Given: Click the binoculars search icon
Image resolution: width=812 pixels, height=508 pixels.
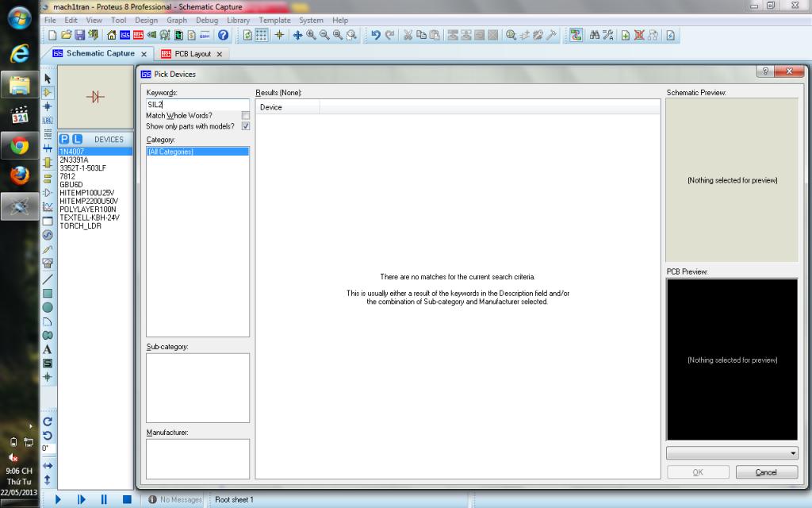Looking at the screenshot, I should 595,35.
